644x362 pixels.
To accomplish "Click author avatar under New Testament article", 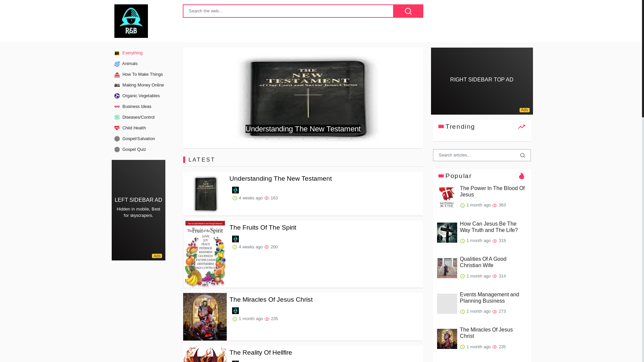I will coord(235,190).
